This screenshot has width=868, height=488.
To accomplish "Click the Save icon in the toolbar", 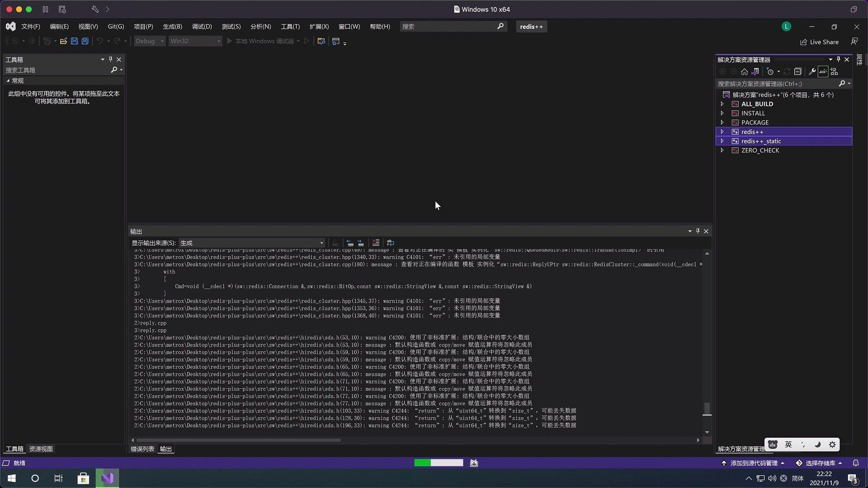I will (x=74, y=41).
